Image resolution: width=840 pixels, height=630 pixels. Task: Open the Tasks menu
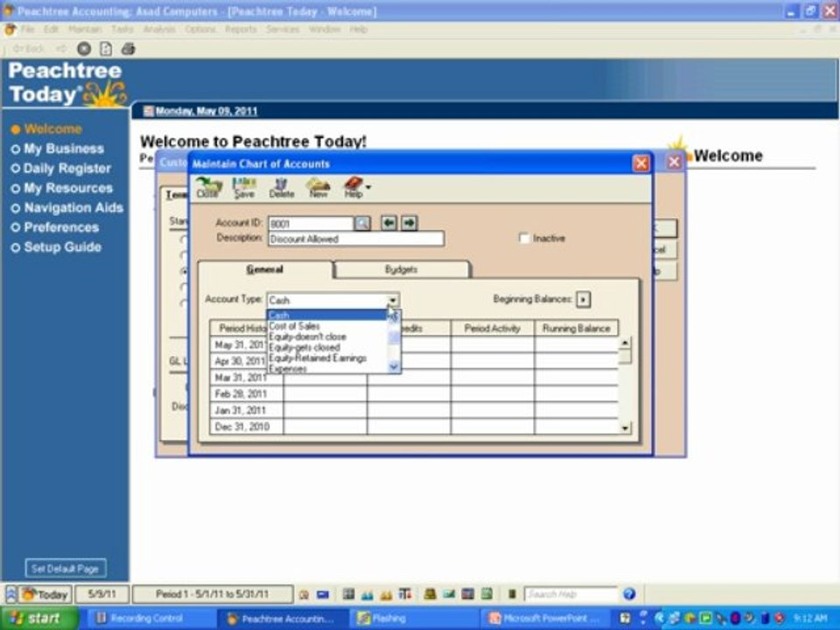tap(122, 29)
